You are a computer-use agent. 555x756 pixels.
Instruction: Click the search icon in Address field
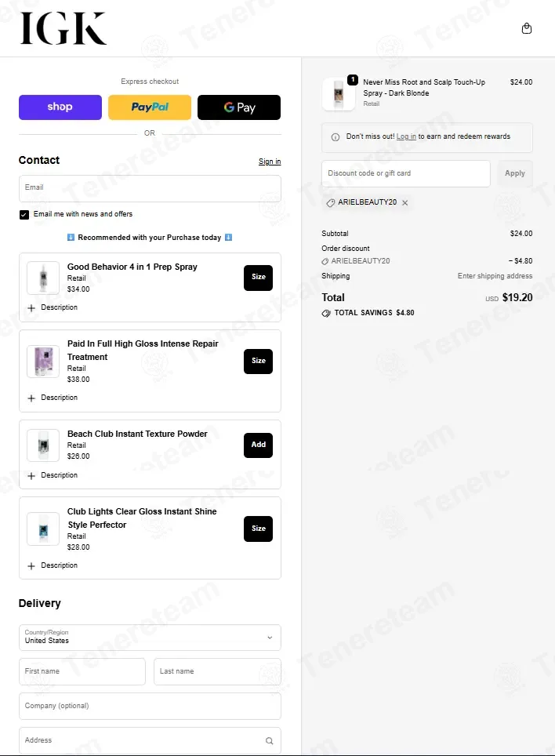(x=270, y=740)
